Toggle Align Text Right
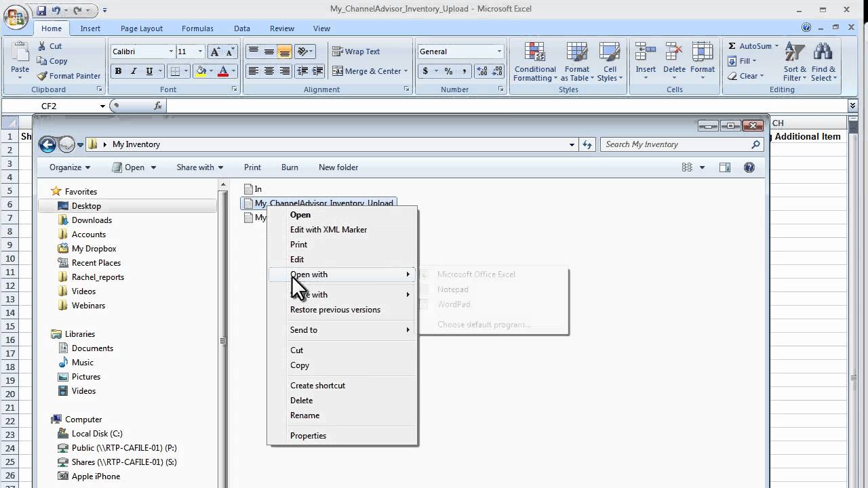This screenshot has height=488, width=868. (x=285, y=71)
